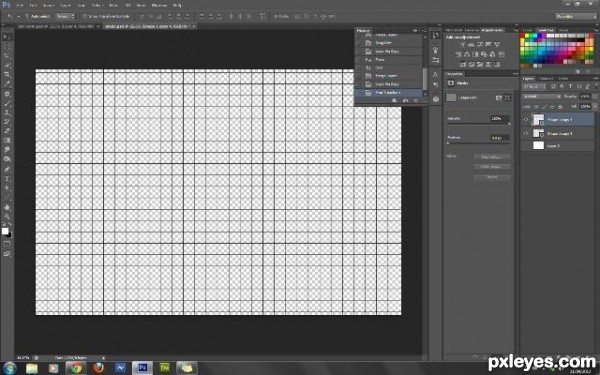
Task: Show the hidden bottom layer
Action: [x=526, y=146]
